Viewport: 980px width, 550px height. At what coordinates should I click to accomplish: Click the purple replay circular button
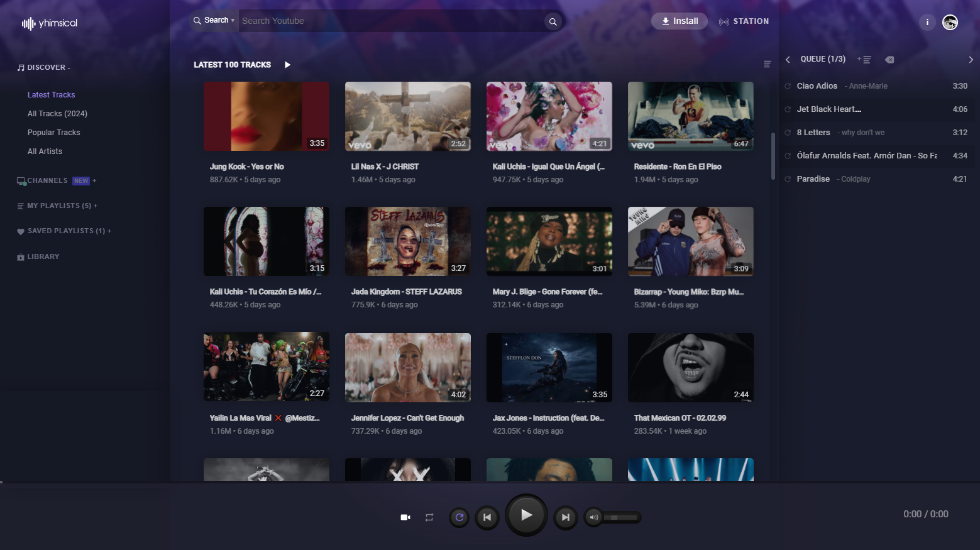[460, 517]
